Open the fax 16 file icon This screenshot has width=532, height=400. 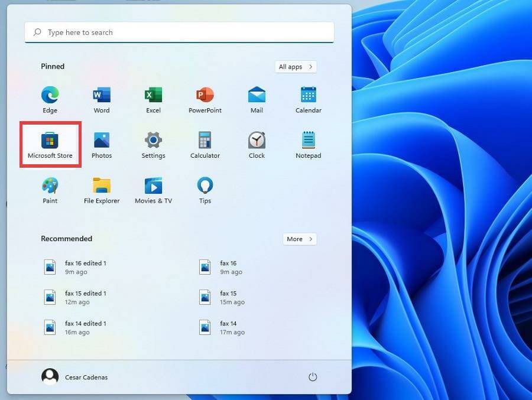click(x=205, y=267)
